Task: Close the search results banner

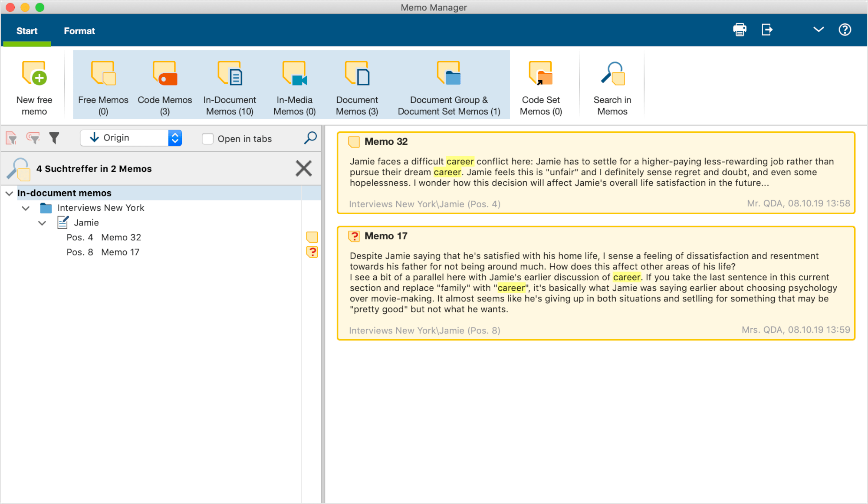Action: (304, 168)
